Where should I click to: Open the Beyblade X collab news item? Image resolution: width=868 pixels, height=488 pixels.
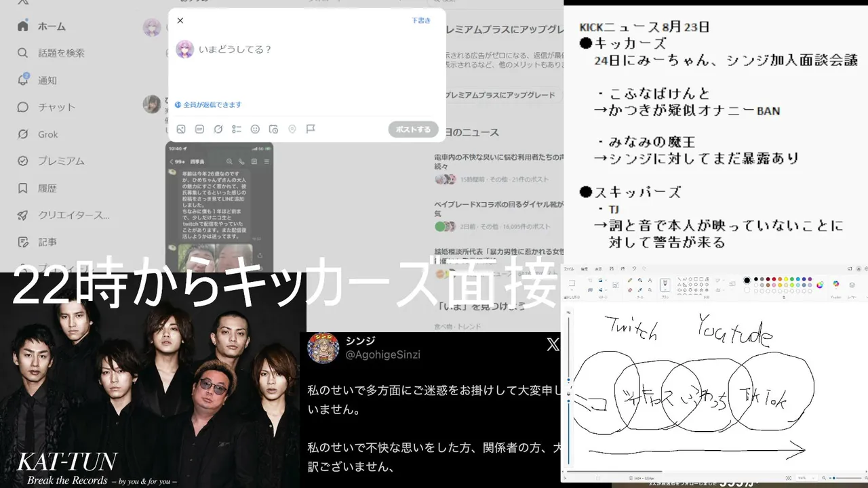(498, 214)
